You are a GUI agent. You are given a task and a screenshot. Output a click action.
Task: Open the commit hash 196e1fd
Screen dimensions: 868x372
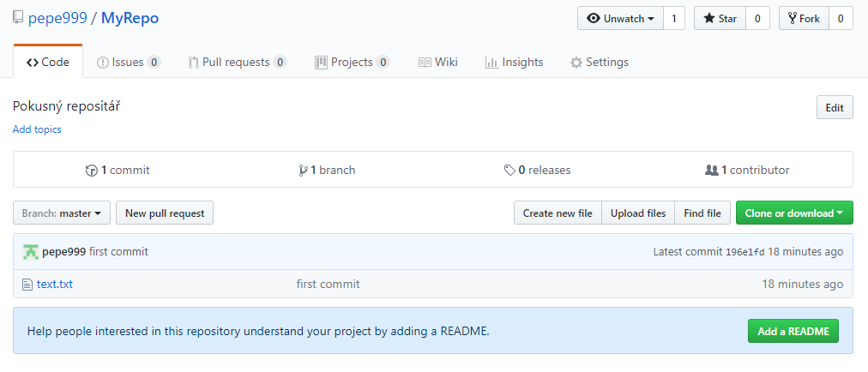pos(745,252)
